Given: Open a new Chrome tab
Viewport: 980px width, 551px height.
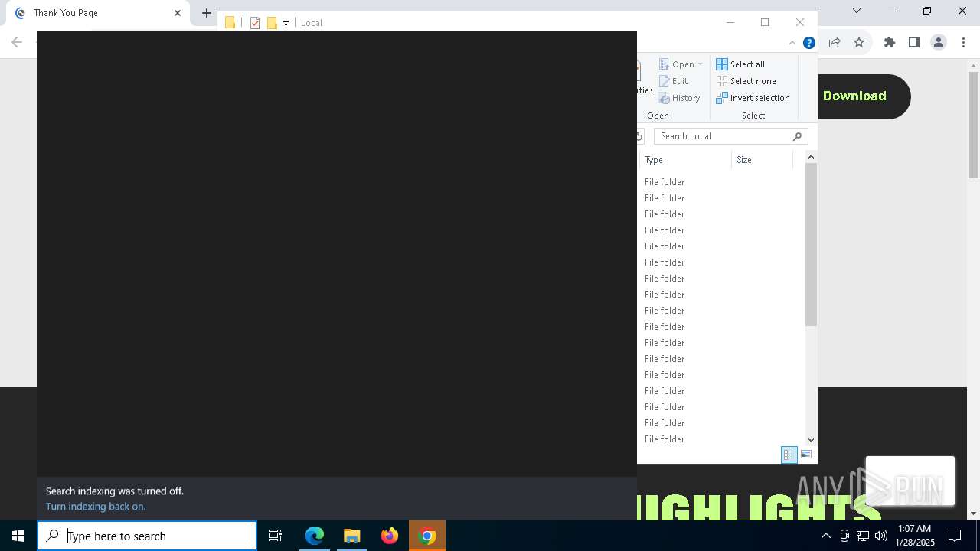Looking at the screenshot, I should coord(206,13).
